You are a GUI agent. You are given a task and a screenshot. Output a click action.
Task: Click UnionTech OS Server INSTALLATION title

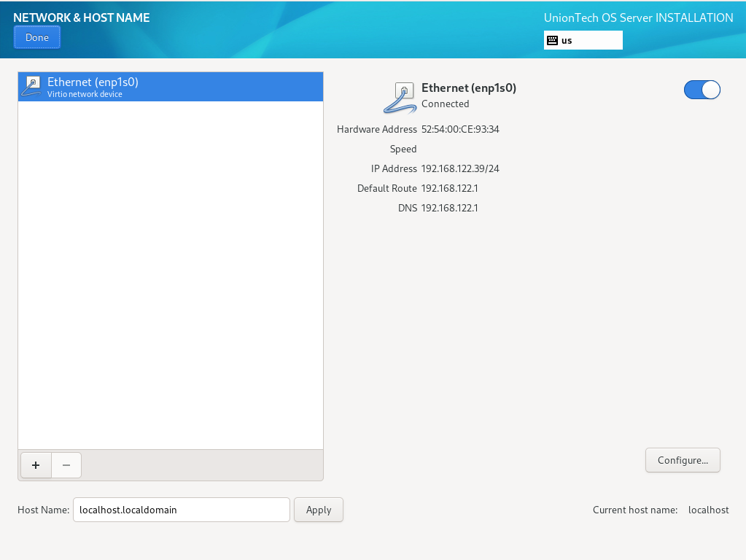coord(639,18)
